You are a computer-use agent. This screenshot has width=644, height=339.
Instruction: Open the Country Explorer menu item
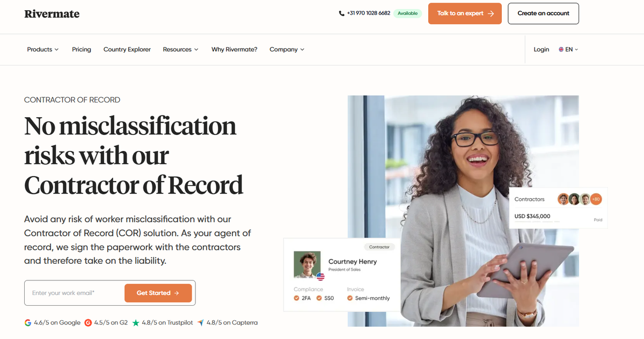point(127,49)
